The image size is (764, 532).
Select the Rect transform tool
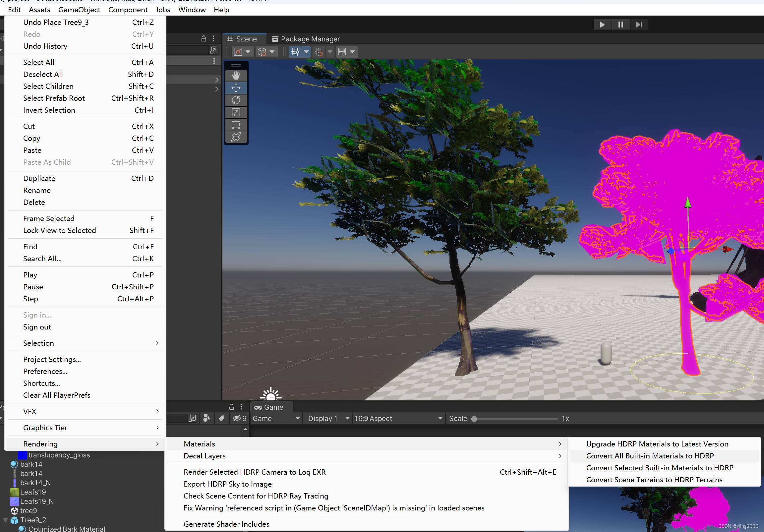tap(236, 125)
